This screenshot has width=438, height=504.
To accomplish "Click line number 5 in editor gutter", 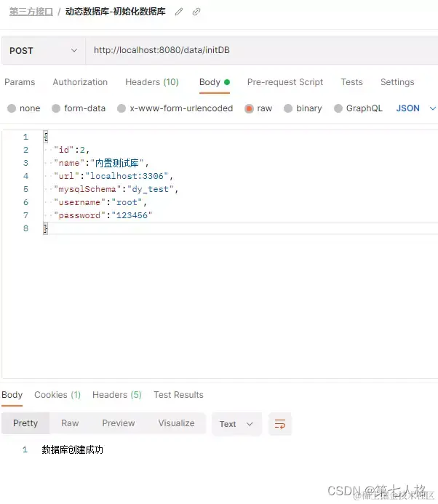I will (25, 189).
